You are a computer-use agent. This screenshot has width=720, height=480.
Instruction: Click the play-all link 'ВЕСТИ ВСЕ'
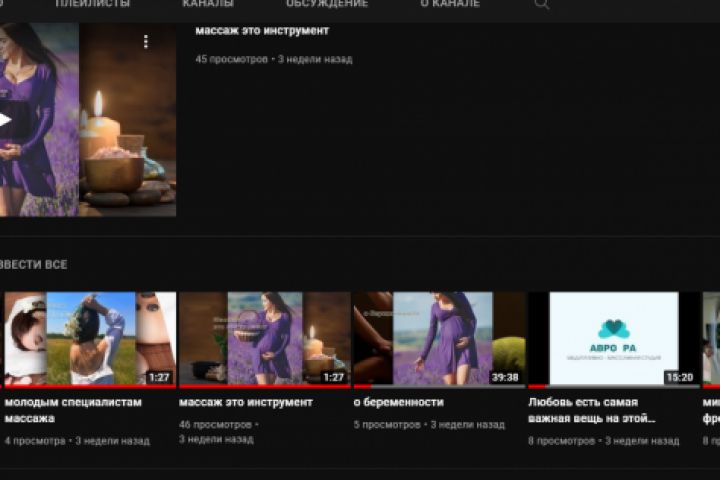(x=34, y=265)
